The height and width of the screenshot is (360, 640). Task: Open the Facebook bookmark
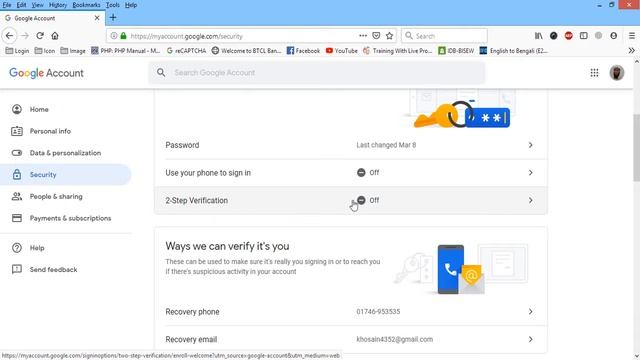[303, 51]
